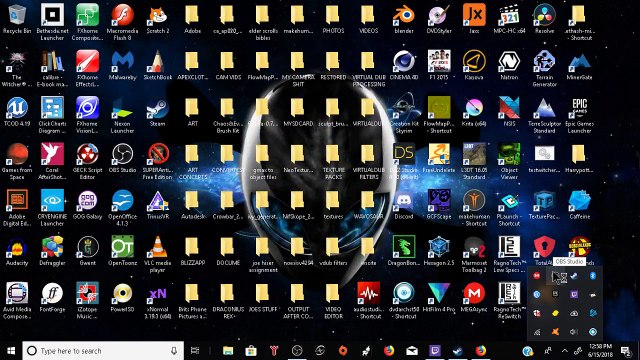Open the DVDStyler shortcut
Image resolution: width=640 pixels, height=360 pixels.
click(439, 19)
